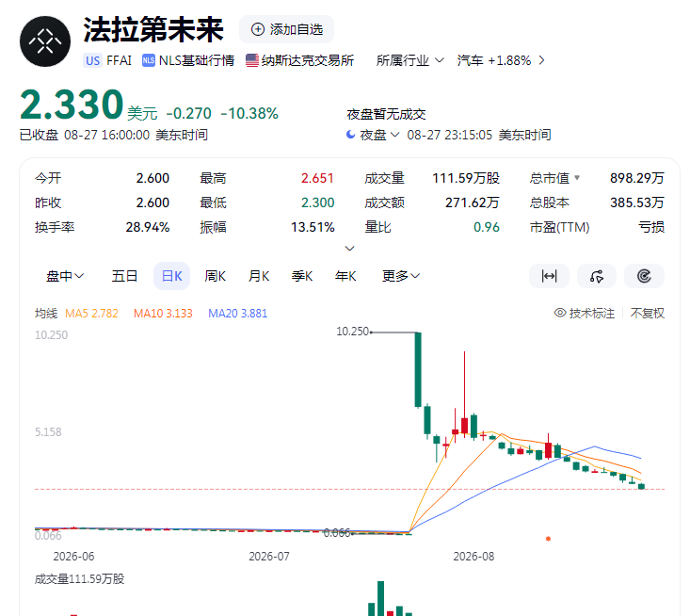Screen dimensions: 690x616
Task: Click the US flag Nasdaq icon
Action: pos(252,60)
